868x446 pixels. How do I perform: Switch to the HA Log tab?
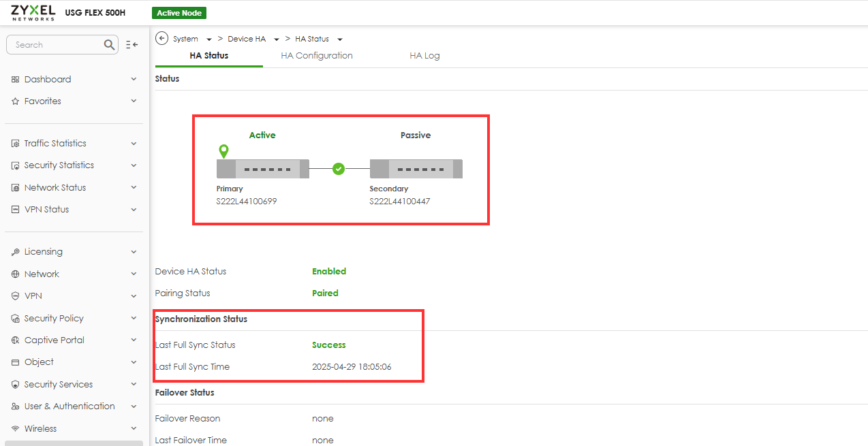(x=424, y=56)
